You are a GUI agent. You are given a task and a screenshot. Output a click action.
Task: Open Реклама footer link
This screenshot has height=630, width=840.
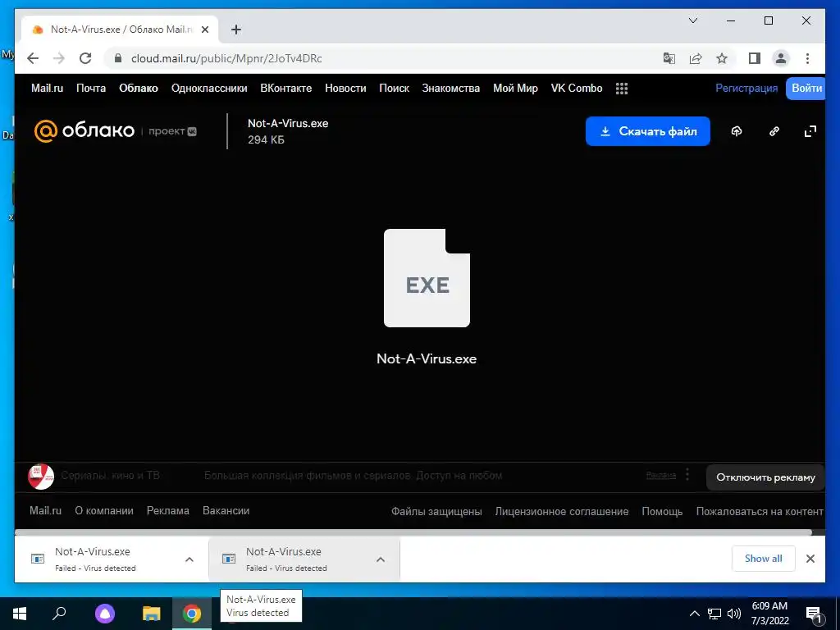click(x=168, y=511)
